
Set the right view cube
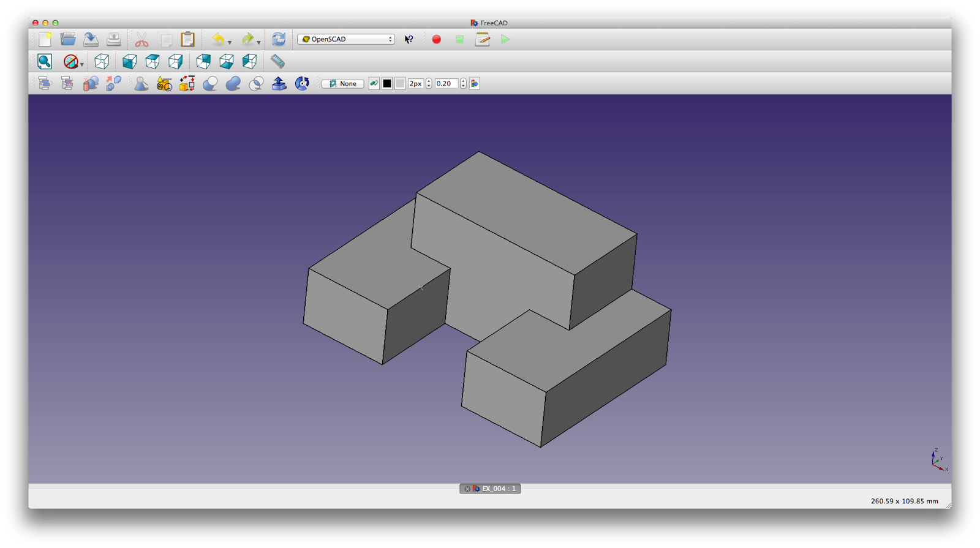(x=176, y=61)
